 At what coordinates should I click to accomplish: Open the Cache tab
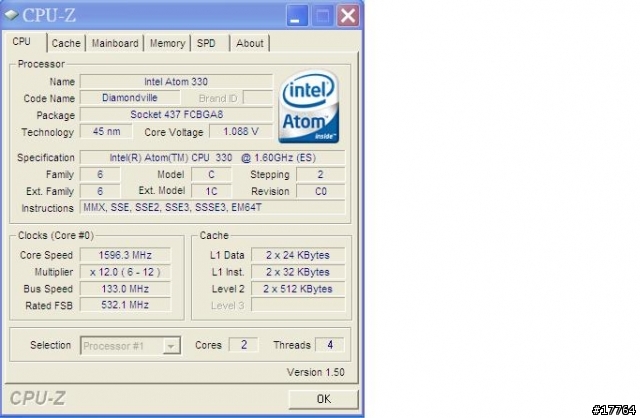click(x=66, y=43)
